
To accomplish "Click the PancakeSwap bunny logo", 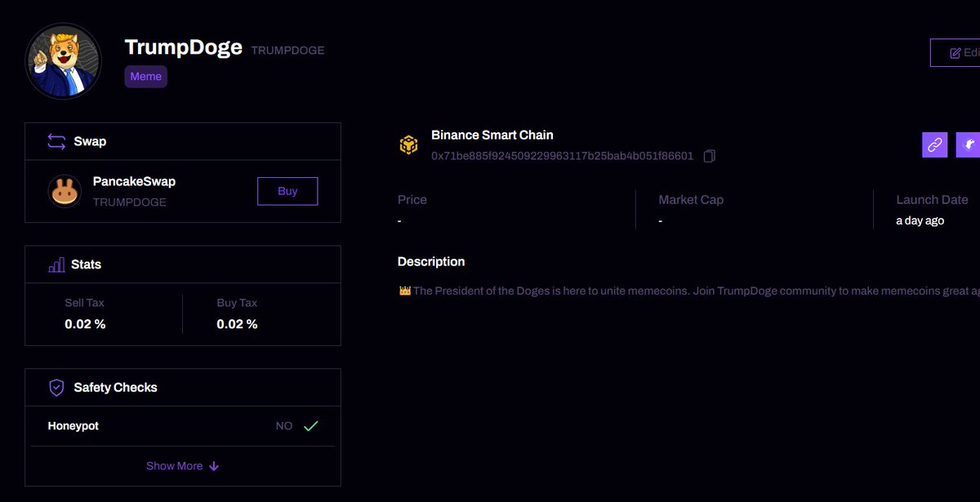I will click(x=65, y=191).
